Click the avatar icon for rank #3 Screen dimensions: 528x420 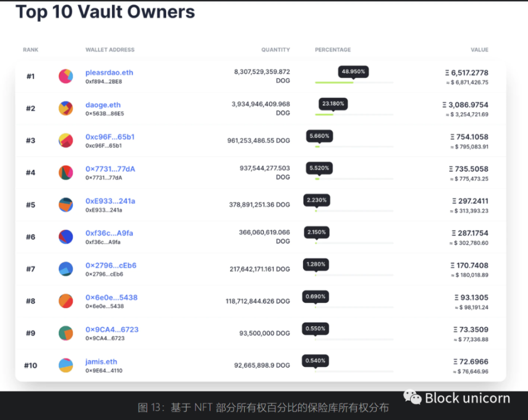(66, 141)
